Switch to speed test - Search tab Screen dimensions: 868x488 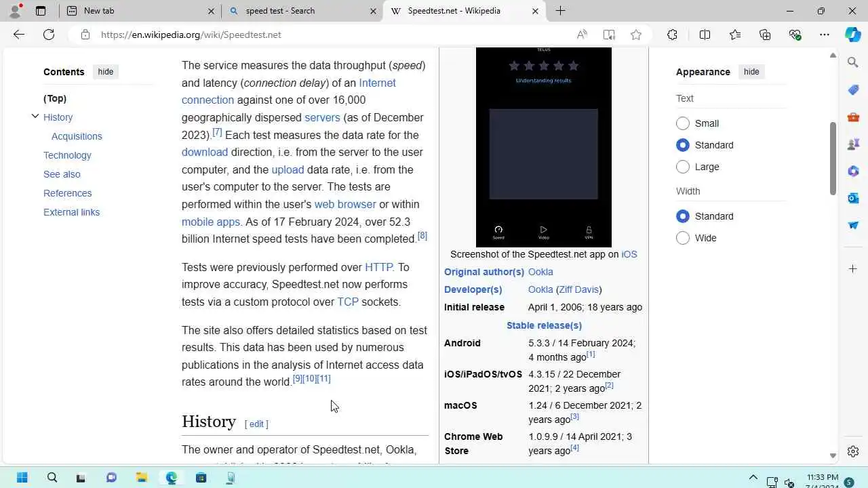(x=302, y=11)
